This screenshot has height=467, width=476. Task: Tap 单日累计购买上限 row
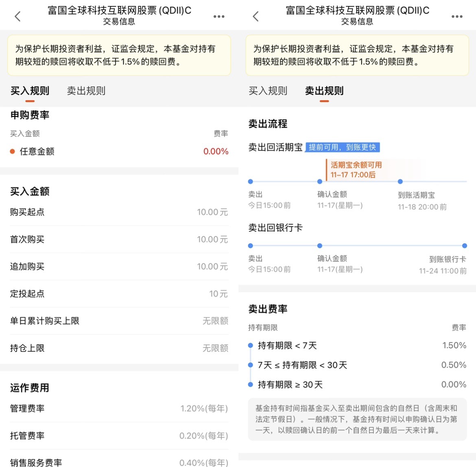119,321
